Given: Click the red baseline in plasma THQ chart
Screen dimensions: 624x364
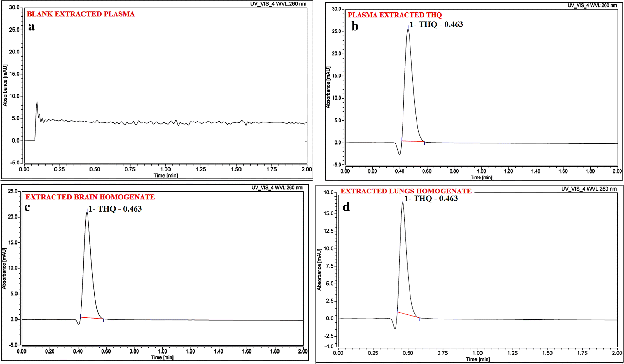Looking at the screenshot, I should 413,141.
